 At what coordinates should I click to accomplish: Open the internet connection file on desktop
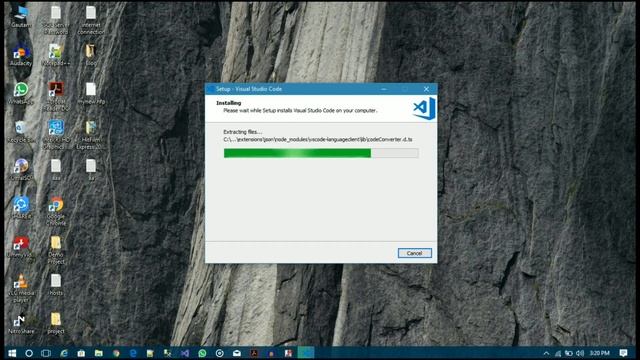[91, 20]
